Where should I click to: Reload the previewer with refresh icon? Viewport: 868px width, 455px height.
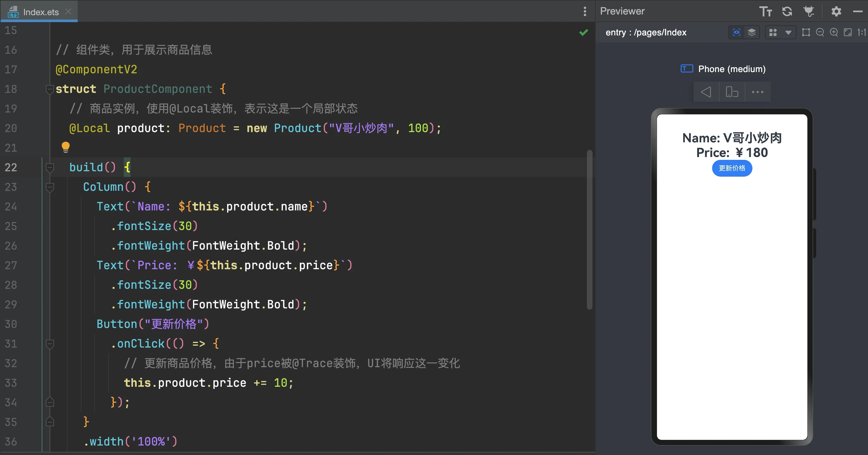point(787,11)
